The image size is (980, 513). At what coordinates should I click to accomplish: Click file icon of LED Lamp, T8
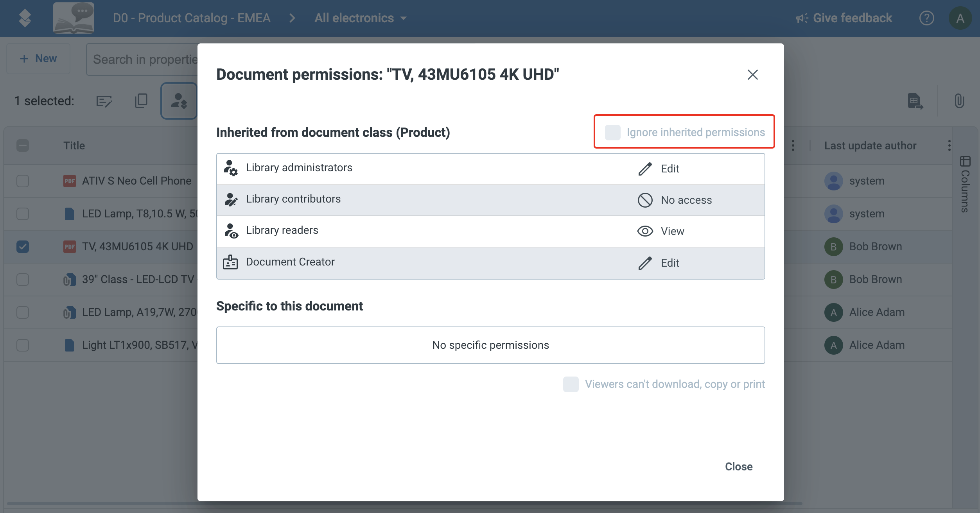(x=70, y=214)
